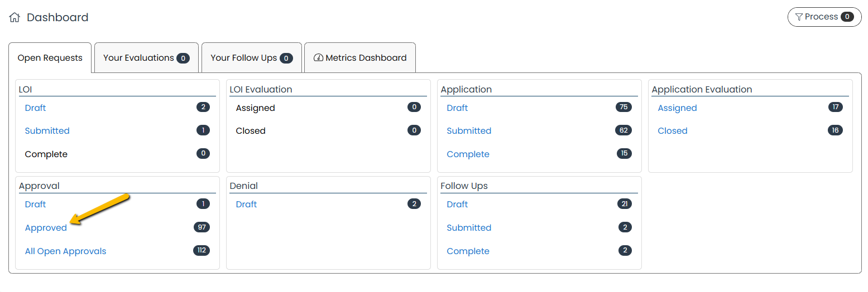Click the Application Draft badge 75
Image resolution: width=868 pixels, height=292 pixels.
tap(624, 107)
